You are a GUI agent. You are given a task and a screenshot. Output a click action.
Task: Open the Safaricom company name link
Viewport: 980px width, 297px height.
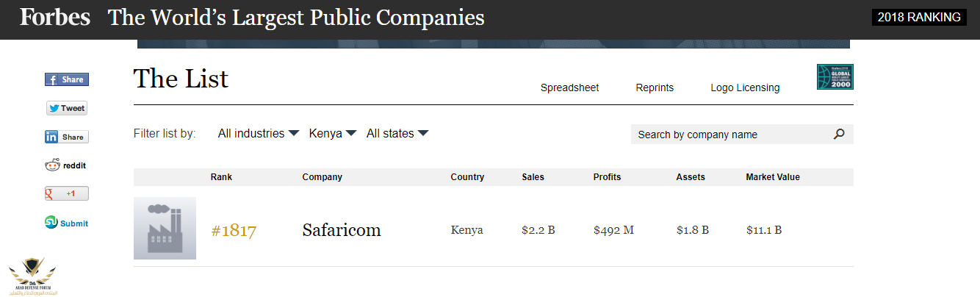pyautogui.click(x=342, y=230)
